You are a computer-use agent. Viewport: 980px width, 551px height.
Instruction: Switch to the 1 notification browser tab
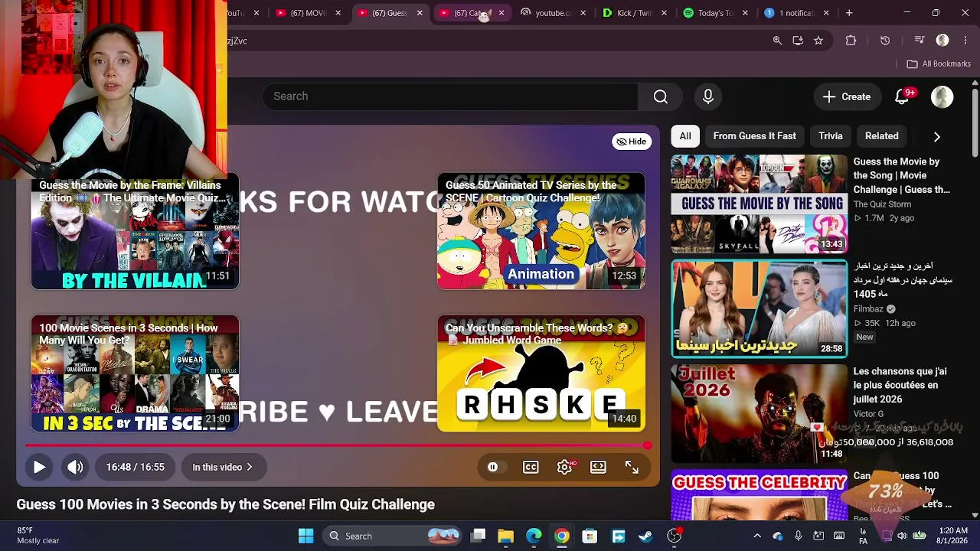[x=796, y=13]
